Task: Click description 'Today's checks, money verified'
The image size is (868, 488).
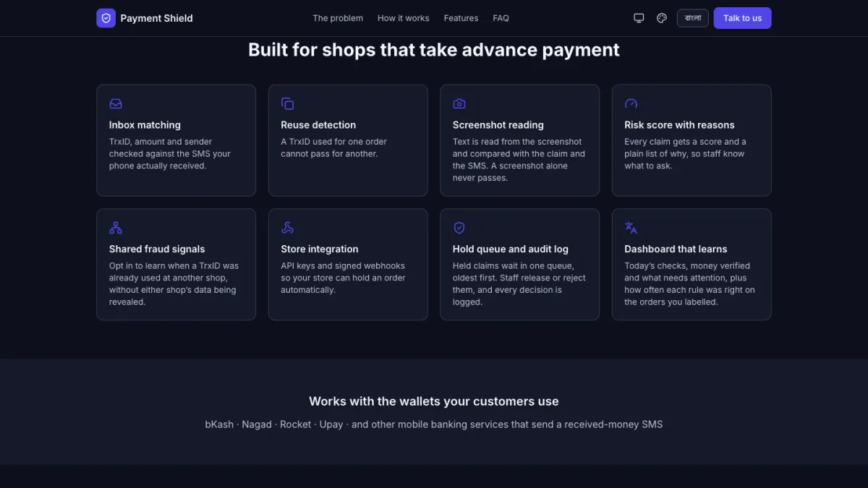Action: tap(689, 284)
